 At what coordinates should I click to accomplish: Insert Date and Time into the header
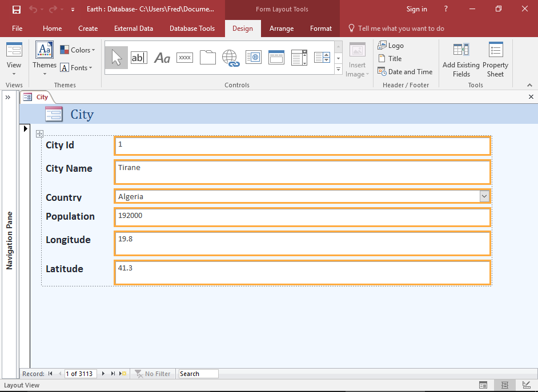[405, 72]
